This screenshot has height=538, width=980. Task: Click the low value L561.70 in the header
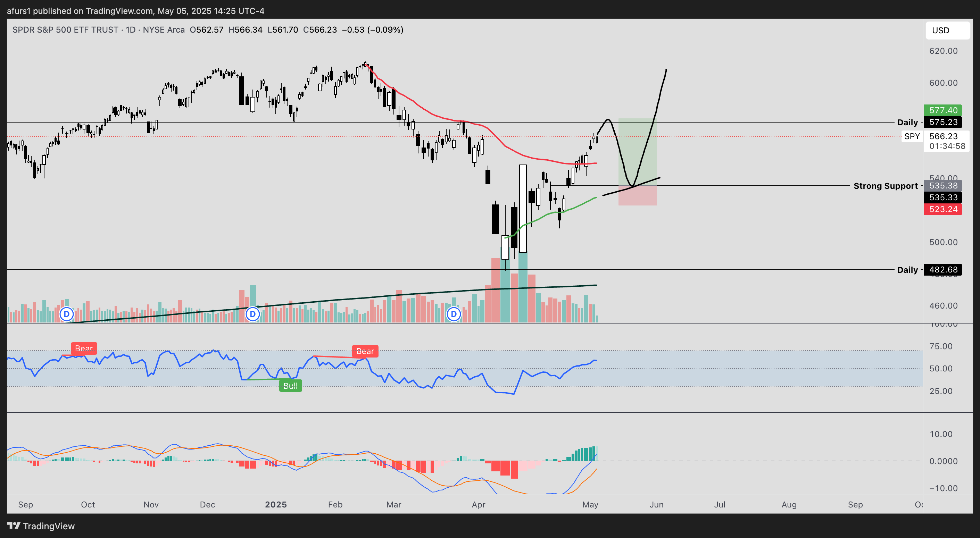[283, 30]
